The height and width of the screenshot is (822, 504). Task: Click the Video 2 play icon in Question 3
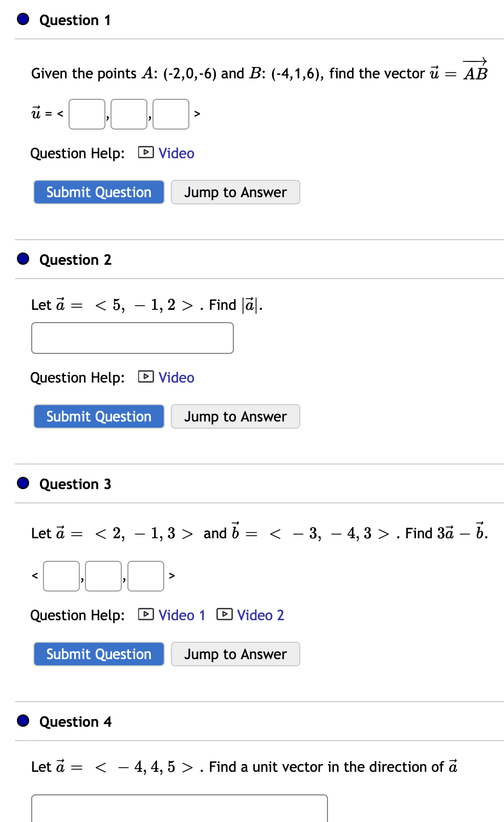(x=224, y=614)
